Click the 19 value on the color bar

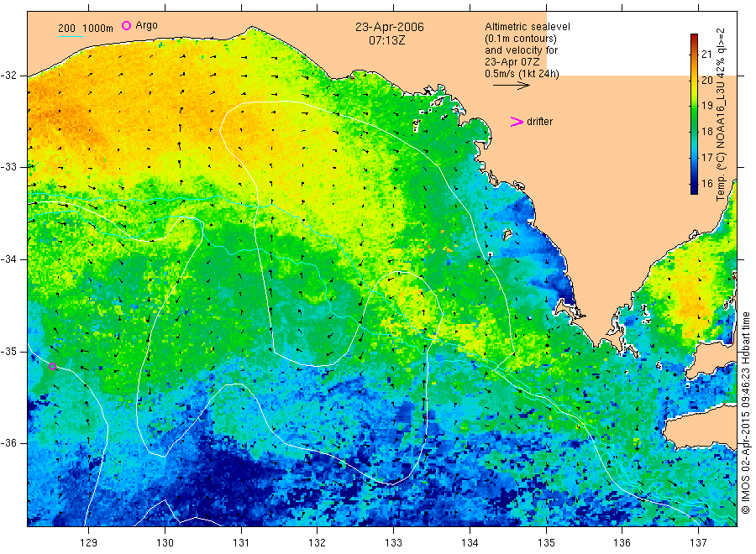coord(706,106)
